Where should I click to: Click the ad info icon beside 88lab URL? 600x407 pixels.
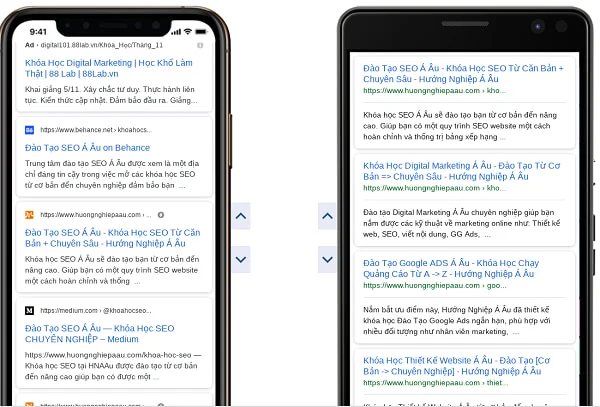(200, 45)
